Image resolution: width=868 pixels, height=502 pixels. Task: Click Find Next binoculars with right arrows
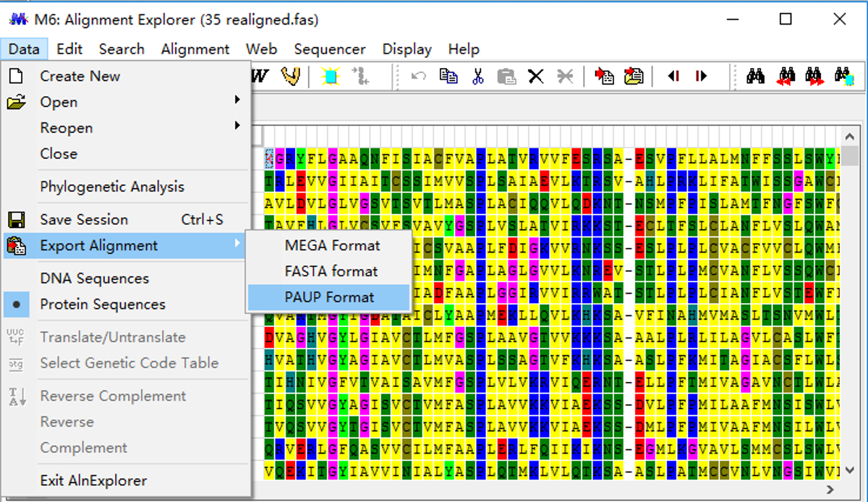(x=814, y=76)
